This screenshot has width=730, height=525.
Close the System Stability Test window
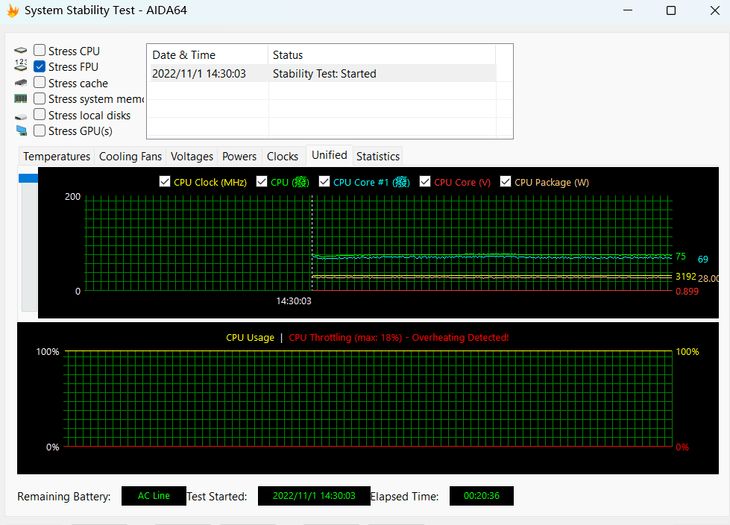pyautogui.click(x=715, y=10)
